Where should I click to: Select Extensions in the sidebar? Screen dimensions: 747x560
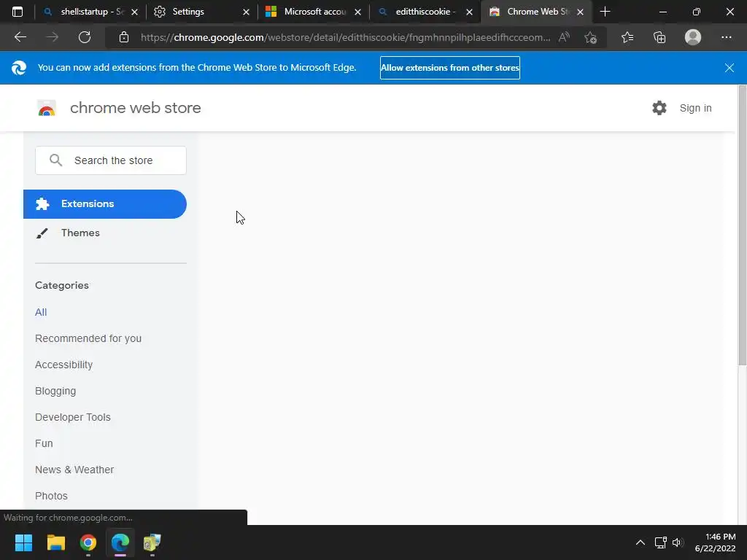(105, 204)
